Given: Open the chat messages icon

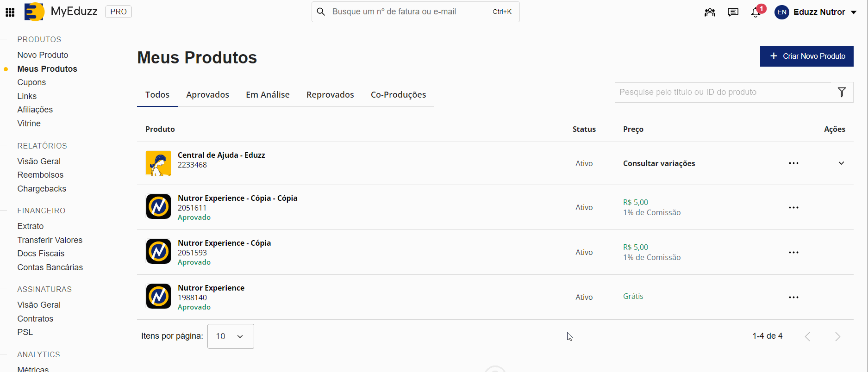Looking at the screenshot, I should 733,12.
